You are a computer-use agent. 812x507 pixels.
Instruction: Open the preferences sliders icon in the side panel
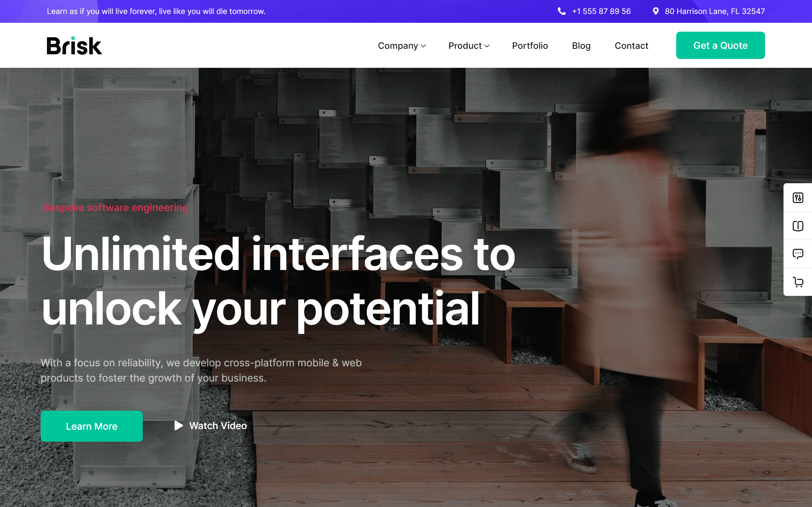point(799,197)
